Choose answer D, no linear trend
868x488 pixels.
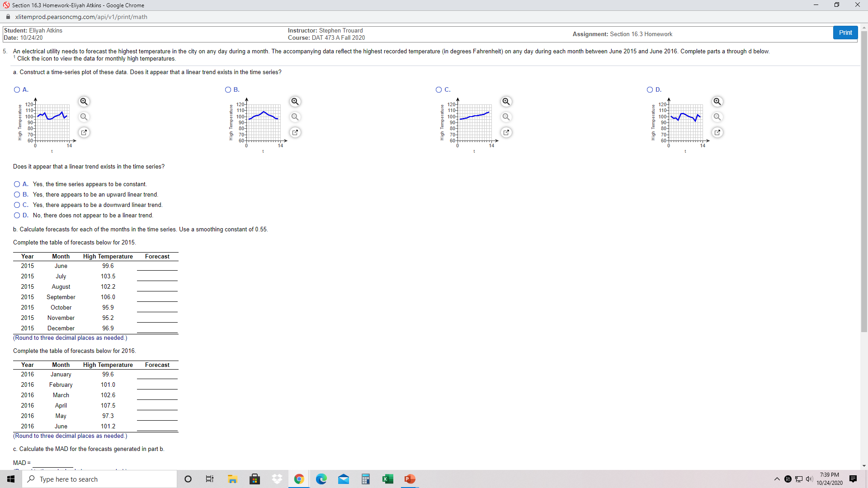coord(17,216)
